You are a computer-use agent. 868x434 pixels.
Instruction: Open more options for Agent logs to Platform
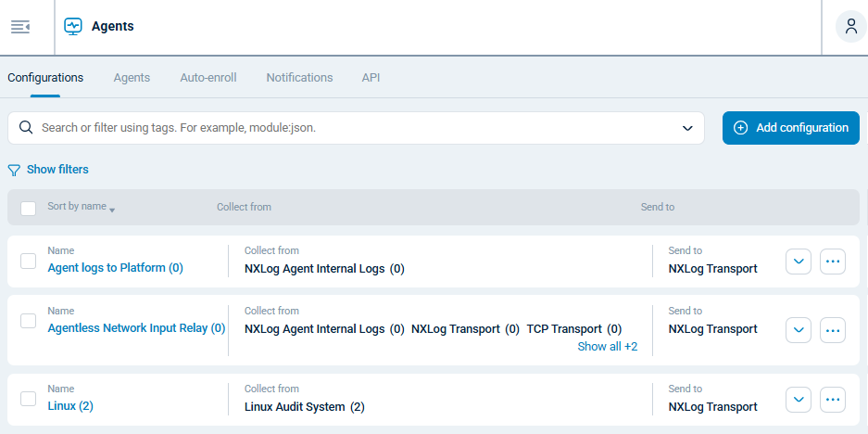pyautogui.click(x=832, y=262)
